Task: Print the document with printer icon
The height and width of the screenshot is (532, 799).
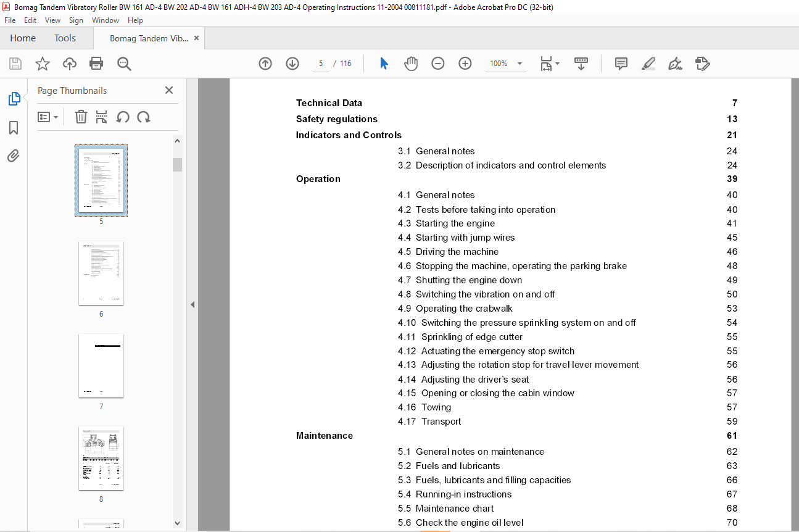Action: click(96, 64)
